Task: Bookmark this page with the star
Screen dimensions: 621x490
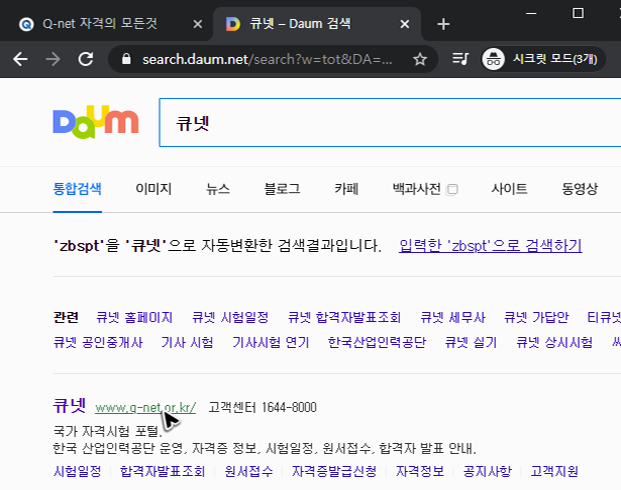Action: (x=420, y=59)
